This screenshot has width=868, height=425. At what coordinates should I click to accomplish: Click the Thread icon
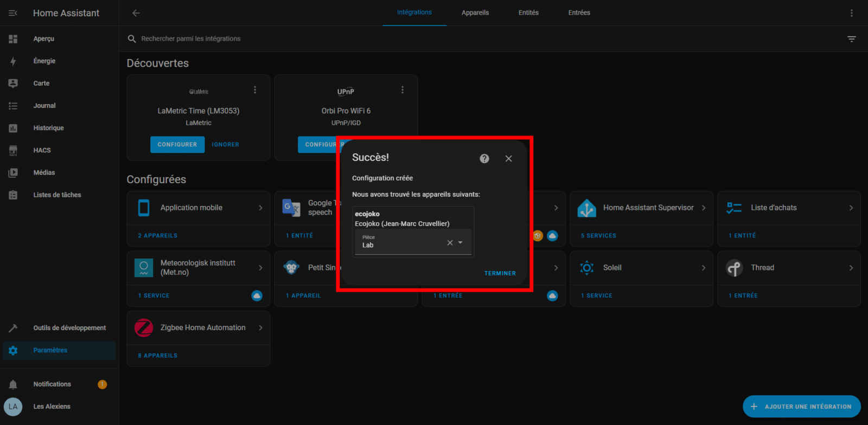[735, 268]
